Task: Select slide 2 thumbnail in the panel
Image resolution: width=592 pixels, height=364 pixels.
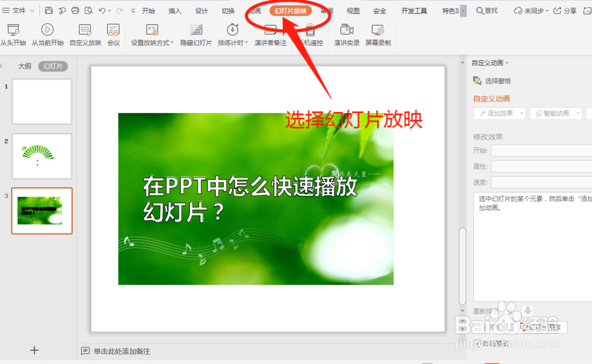Action: 41,156
